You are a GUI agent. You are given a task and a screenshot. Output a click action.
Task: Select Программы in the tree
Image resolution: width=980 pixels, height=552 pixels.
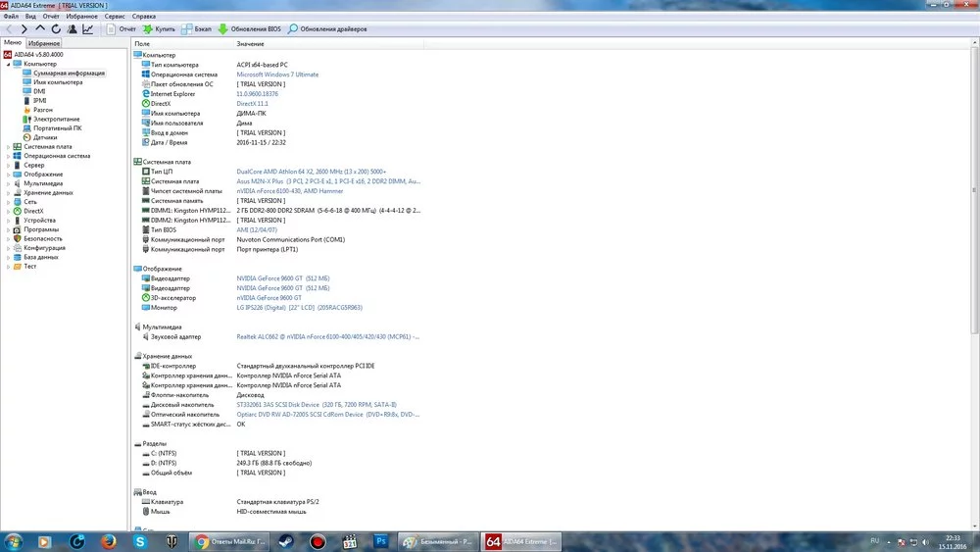click(x=41, y=229)
